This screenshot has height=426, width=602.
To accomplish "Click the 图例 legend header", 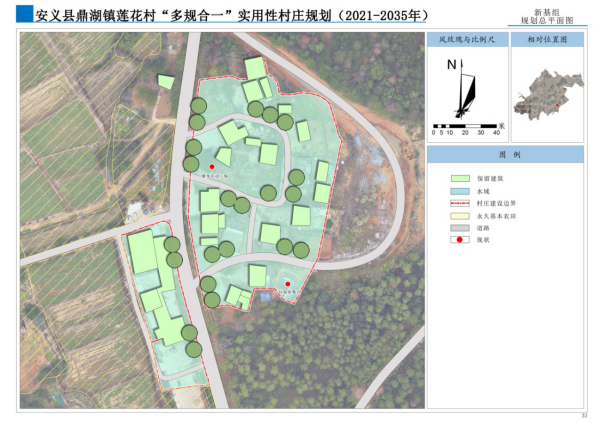I will [509, 156].
